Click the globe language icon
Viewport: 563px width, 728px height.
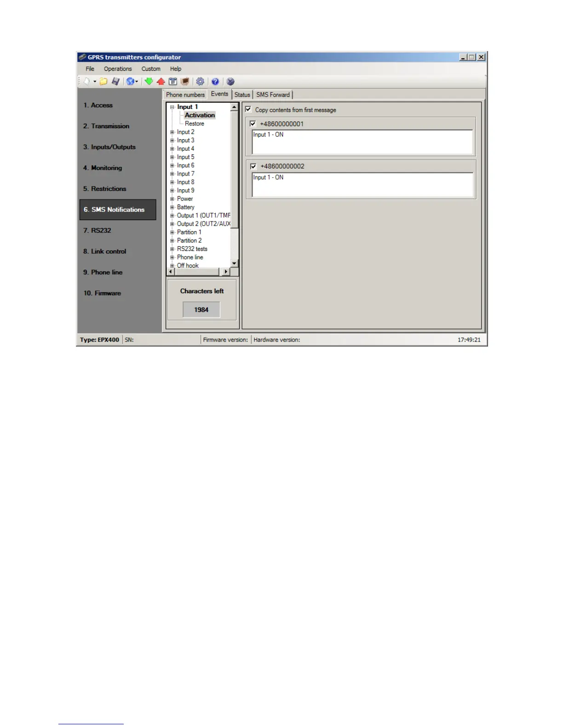[x=130, y=81]
